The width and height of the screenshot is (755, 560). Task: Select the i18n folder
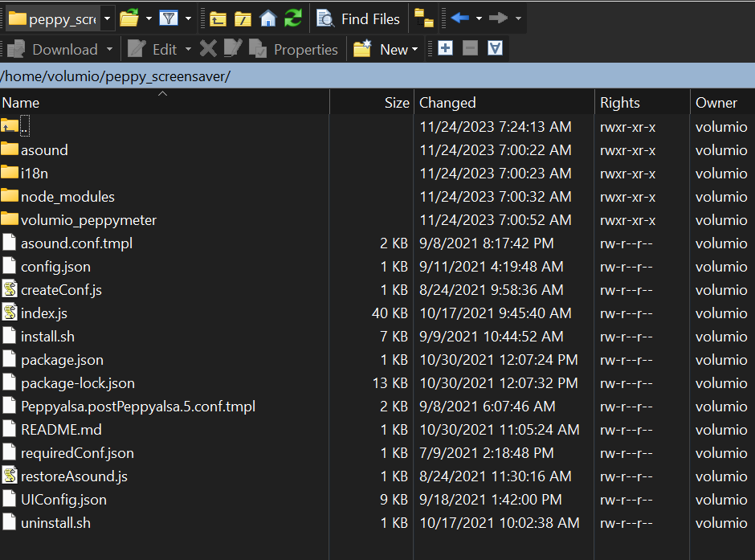pos(25,173)
